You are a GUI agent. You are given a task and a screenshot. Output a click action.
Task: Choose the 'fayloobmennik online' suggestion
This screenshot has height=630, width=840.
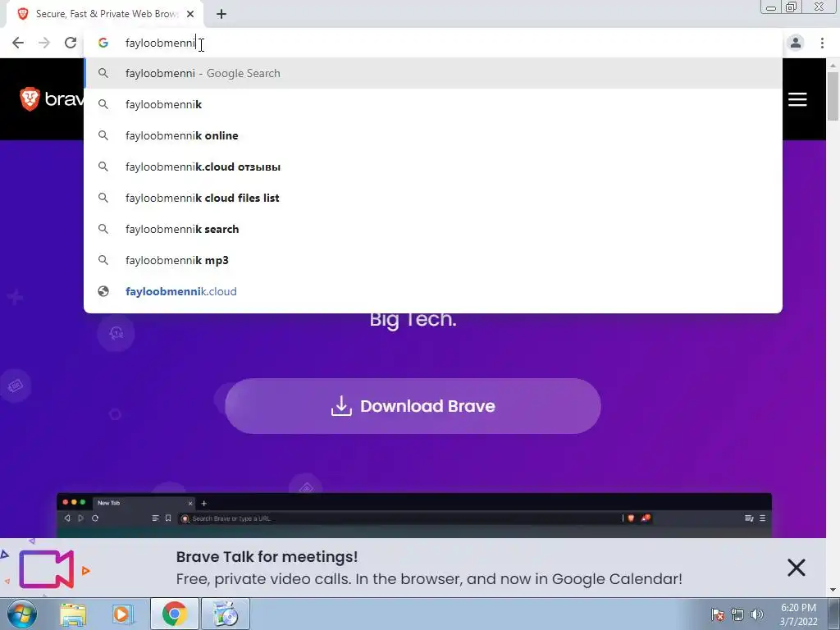(x=433, y=135)
